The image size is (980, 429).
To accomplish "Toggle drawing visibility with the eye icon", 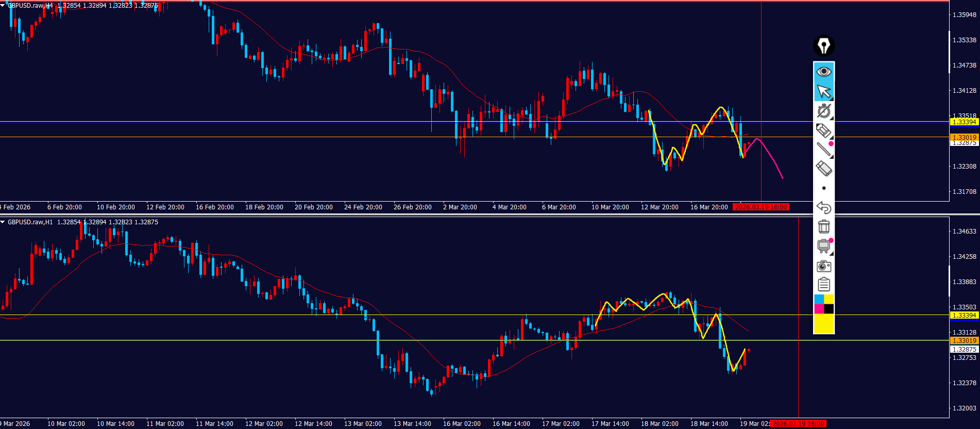I will coord(823,71).
